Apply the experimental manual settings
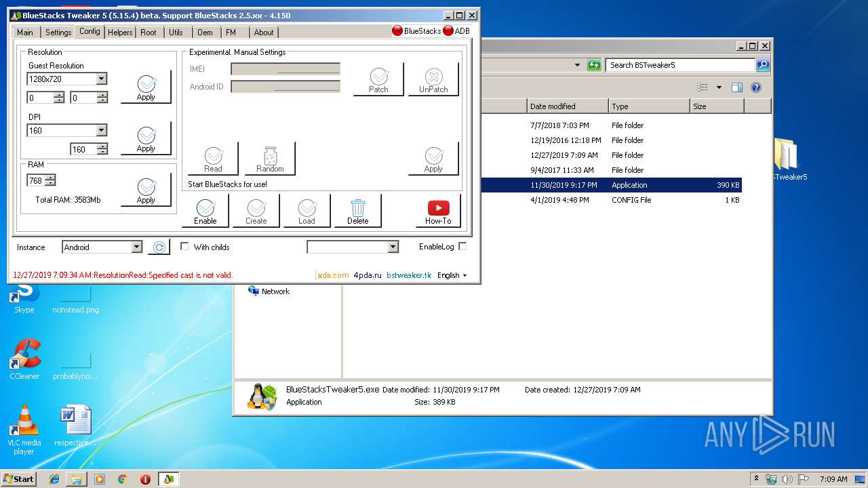 click(x=433, y=159)
